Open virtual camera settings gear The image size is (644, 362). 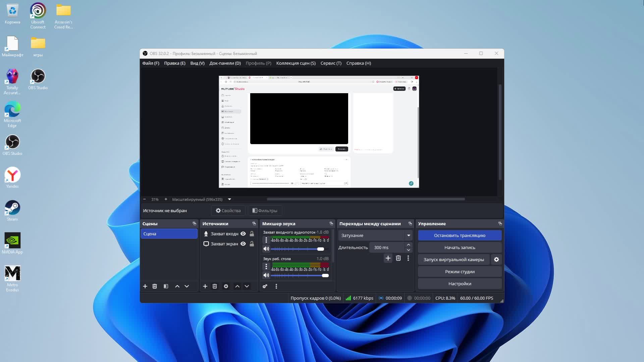click(496, 259)
